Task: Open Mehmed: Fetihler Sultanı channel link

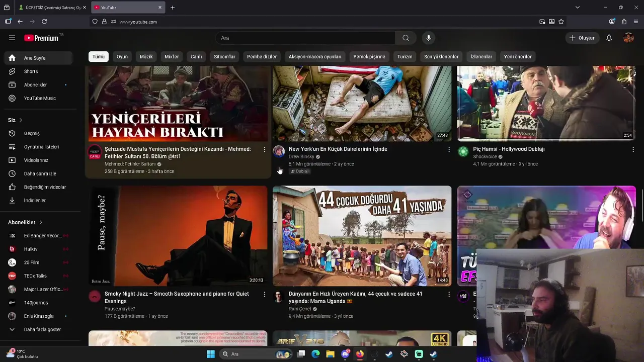Action: click(x=130, y=164)
